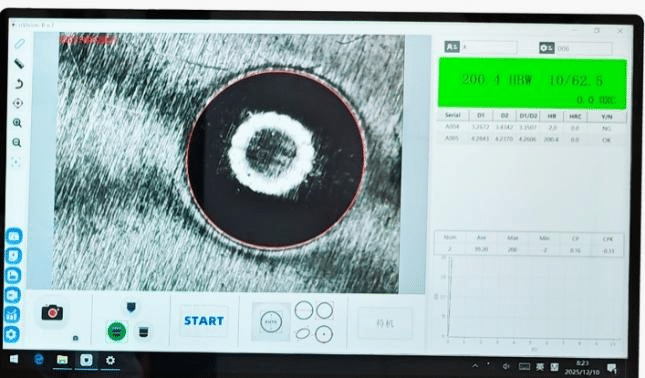The height and width of the screenshot is (378, 645).
Task: Click the 'D2' column header
Action: coord(505,116)
